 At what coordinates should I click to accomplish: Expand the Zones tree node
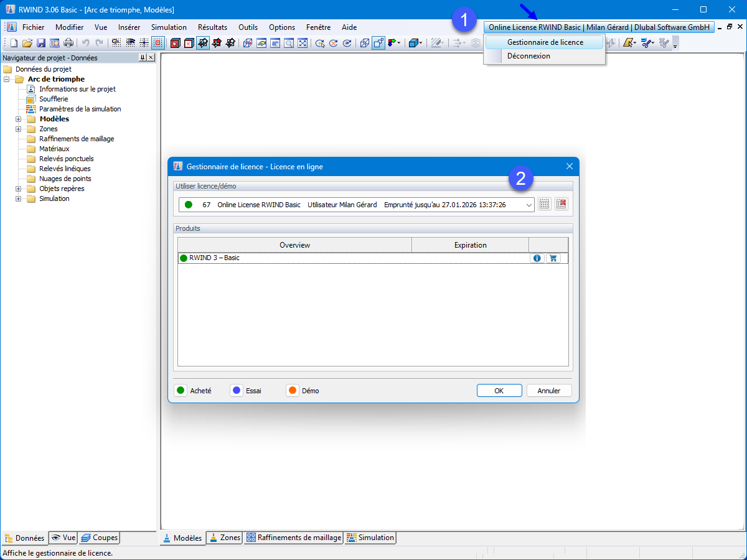[x=19, y=129]
